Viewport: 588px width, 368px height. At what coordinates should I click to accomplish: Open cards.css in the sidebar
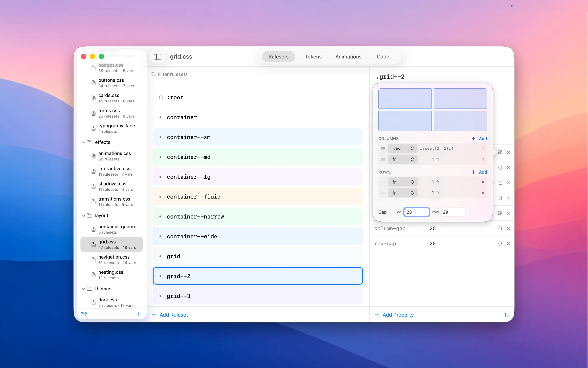click(x=111, y=98)
